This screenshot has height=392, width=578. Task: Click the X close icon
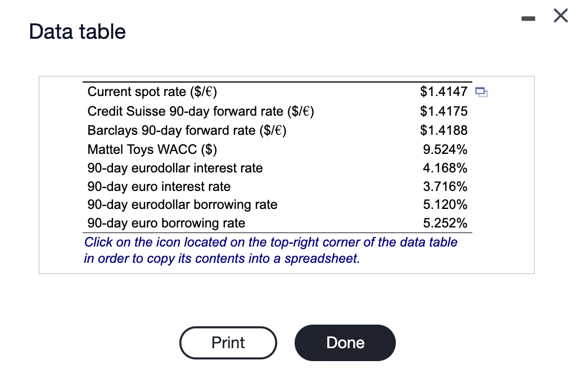(x=561, y=16)
